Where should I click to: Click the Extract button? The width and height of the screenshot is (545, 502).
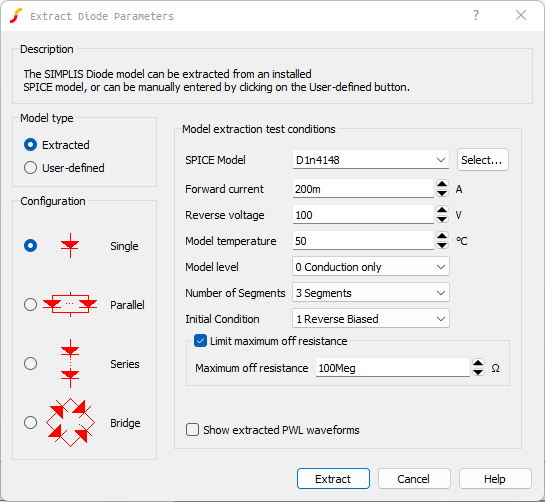pyautogui.click(x=333, y=479)
